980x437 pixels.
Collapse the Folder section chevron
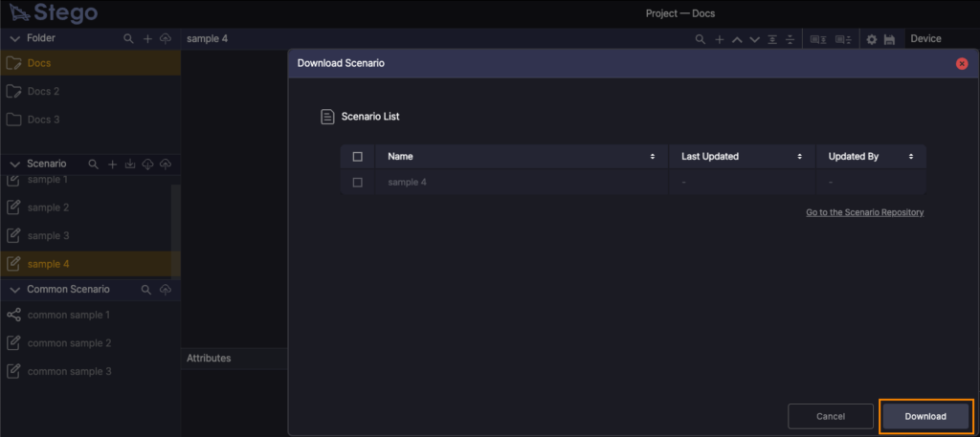14,39
